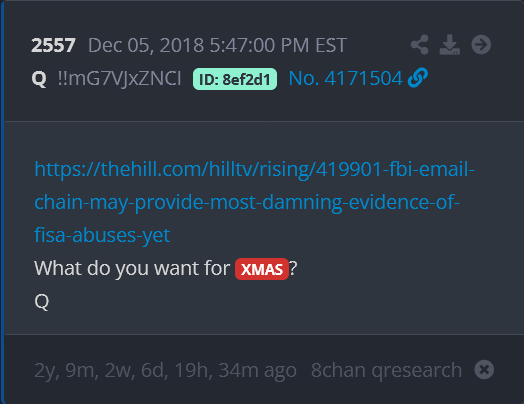Viewport: 524px width, 404px height.
Task: Click the 'fisa-abuses-yet' link line
Action: [102, 235]
